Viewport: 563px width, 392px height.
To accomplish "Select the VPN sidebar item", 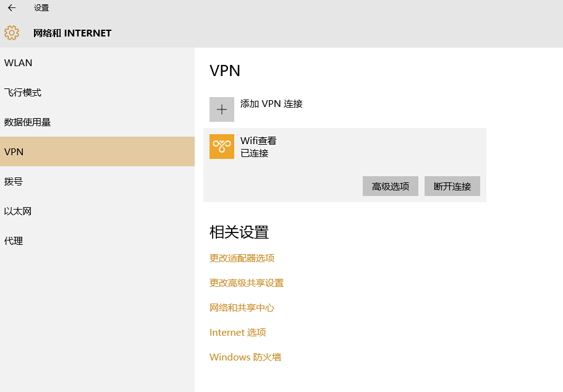I will 97,151.
